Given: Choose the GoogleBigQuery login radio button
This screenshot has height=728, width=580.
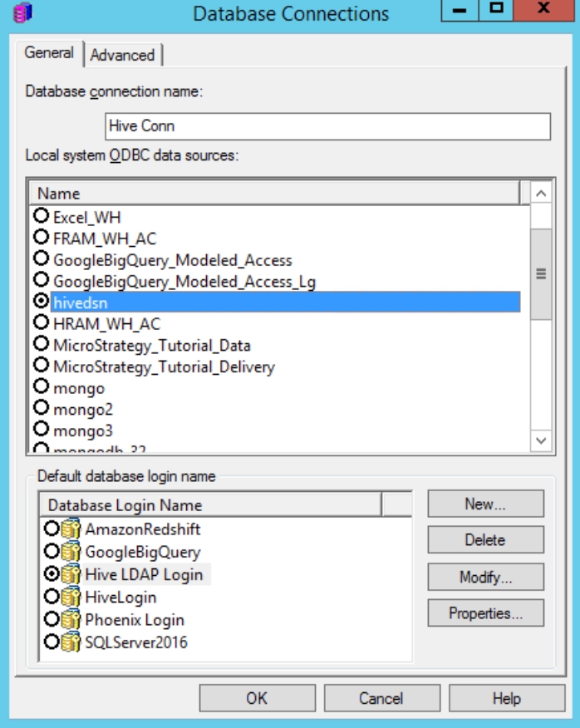Looking at the screenshot, I should (52, 551).
